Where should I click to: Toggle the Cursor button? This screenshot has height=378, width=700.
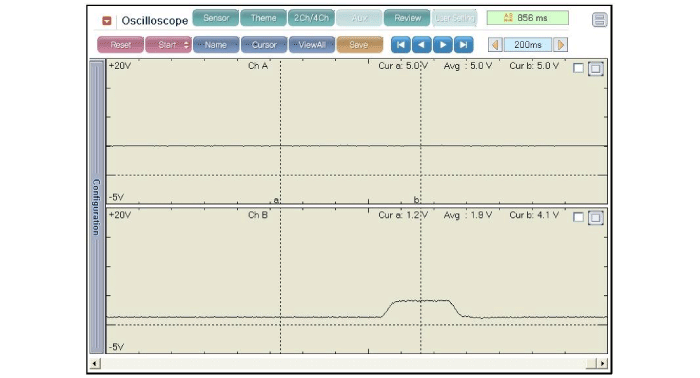[264, 45]
